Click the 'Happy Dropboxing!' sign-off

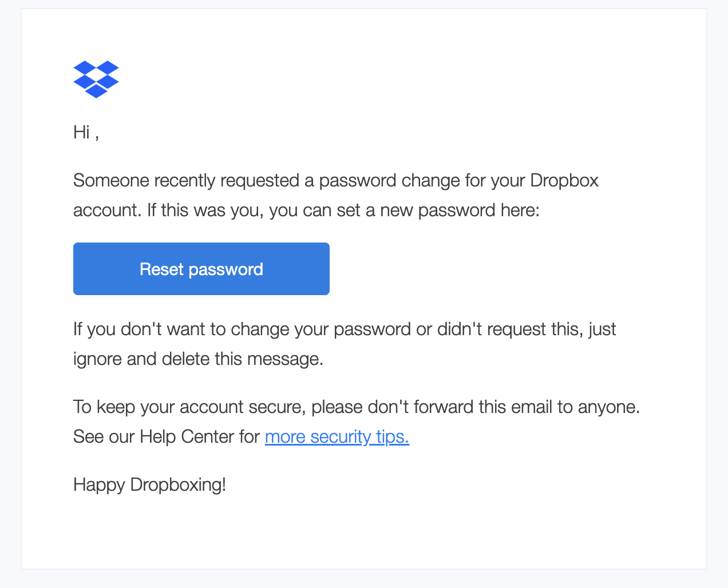tap(150, 485)
